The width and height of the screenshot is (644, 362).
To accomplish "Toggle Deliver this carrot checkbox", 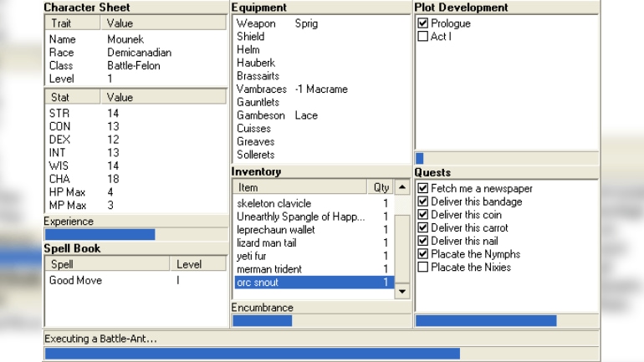I will pos(422,228).
